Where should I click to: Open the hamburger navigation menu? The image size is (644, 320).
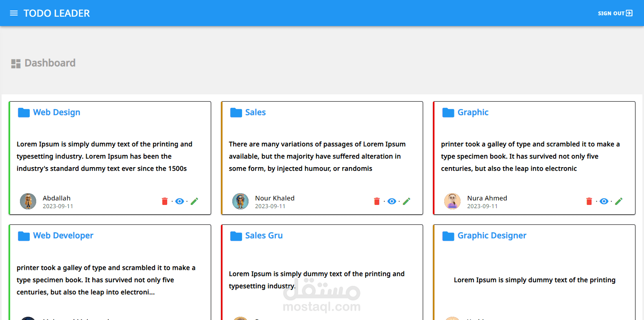tap(14, 13)
